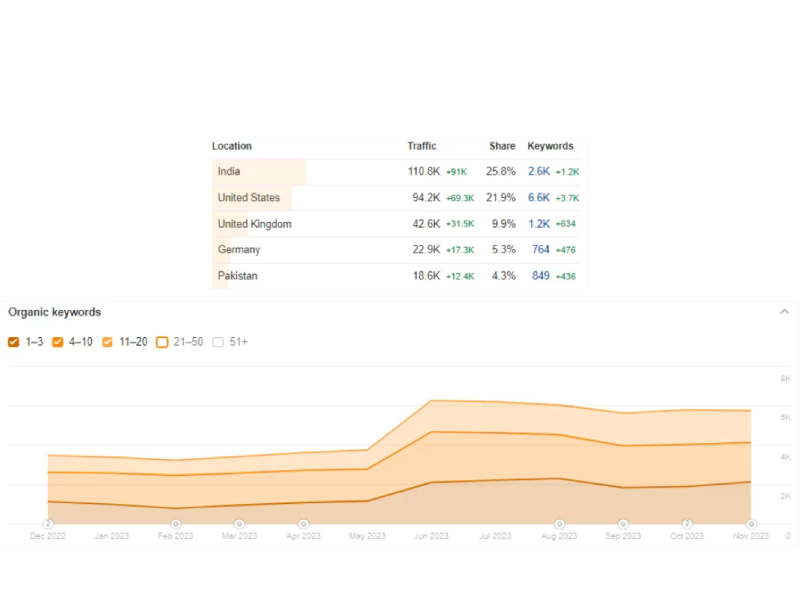The width and height of the screenshot is (800, 600).
Task: Collapse the Organic keywords panel
Action: pos(784,312)
